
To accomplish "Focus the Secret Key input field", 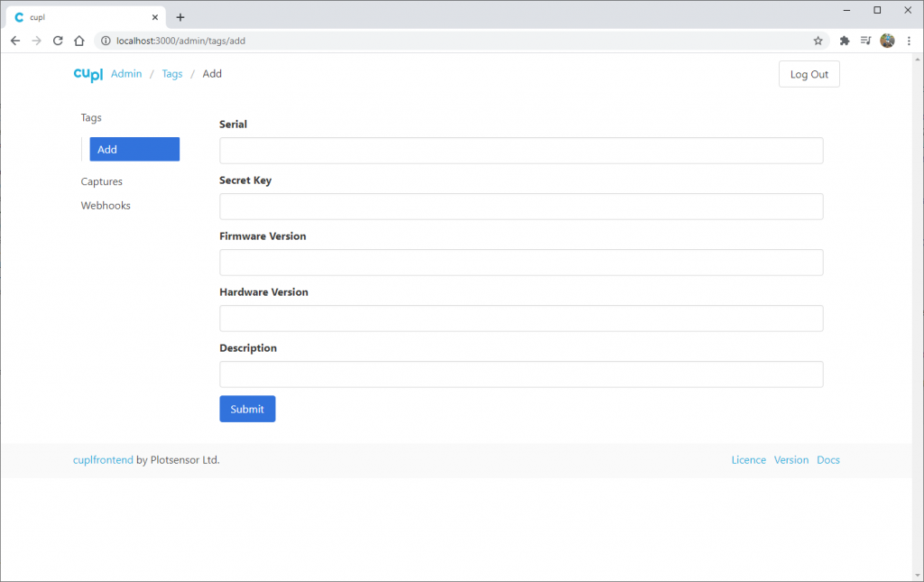I will coord(522,207).
